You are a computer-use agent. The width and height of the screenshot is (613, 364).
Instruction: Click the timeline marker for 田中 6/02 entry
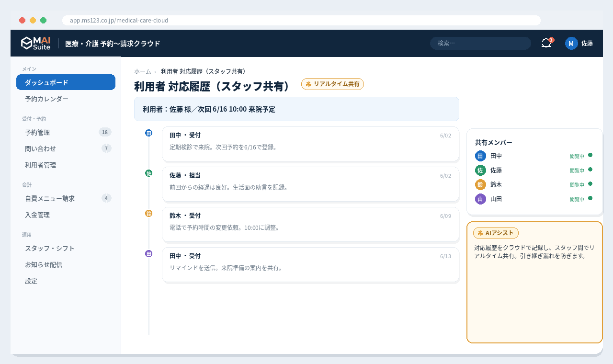(148, 133)
